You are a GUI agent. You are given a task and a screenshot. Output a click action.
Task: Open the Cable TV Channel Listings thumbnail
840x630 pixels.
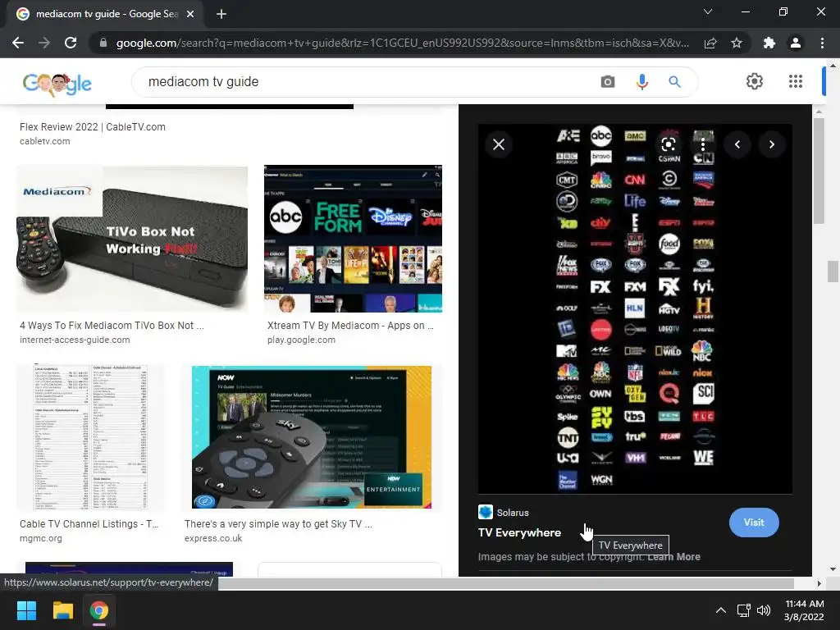[x=90, y=437]
